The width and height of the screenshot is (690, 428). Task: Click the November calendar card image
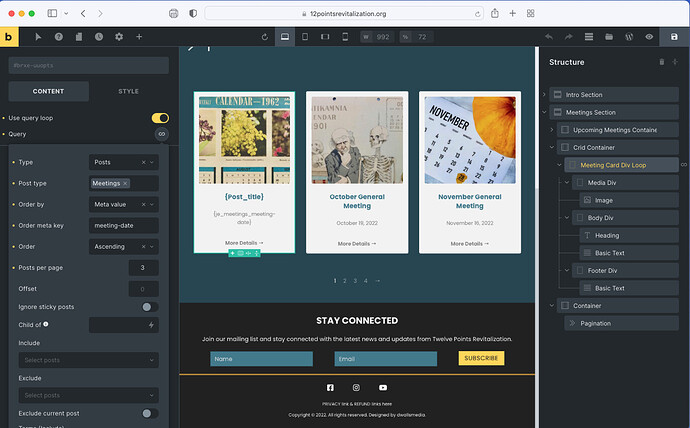[470, 140]
